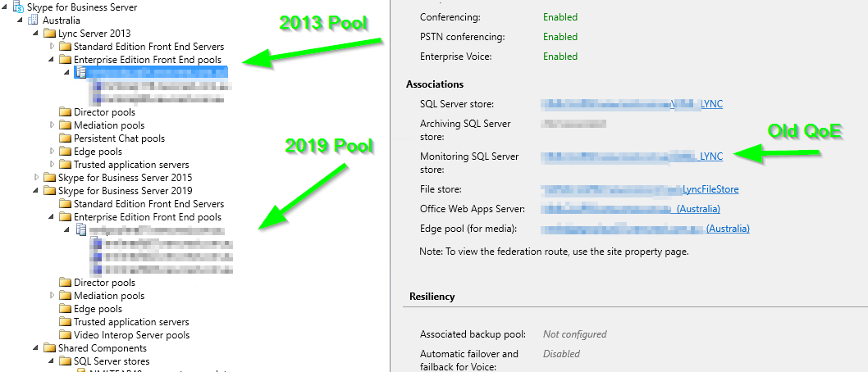Click the selected 2013 front end pool icon
868x372 pixels.
(x=81, y=73)
